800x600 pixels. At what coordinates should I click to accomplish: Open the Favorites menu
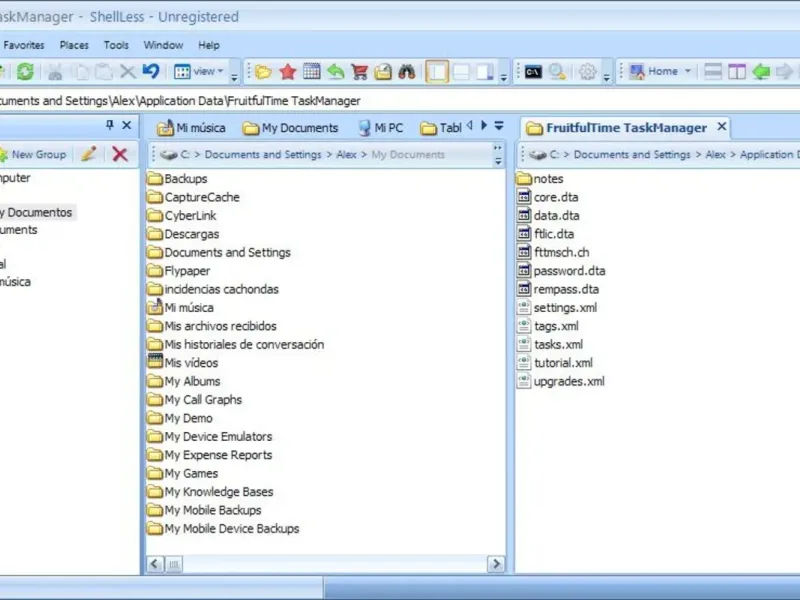pos(23,45)
